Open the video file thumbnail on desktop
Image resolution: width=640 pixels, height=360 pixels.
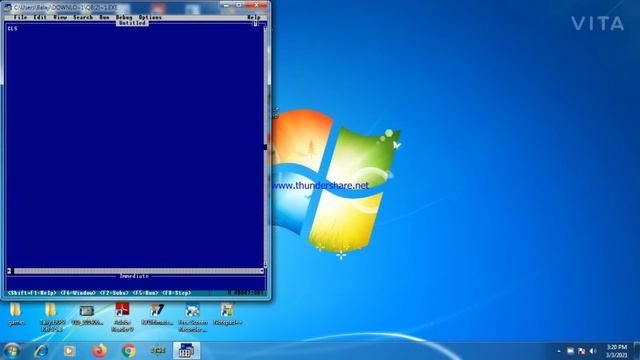[x=87, y=315]
